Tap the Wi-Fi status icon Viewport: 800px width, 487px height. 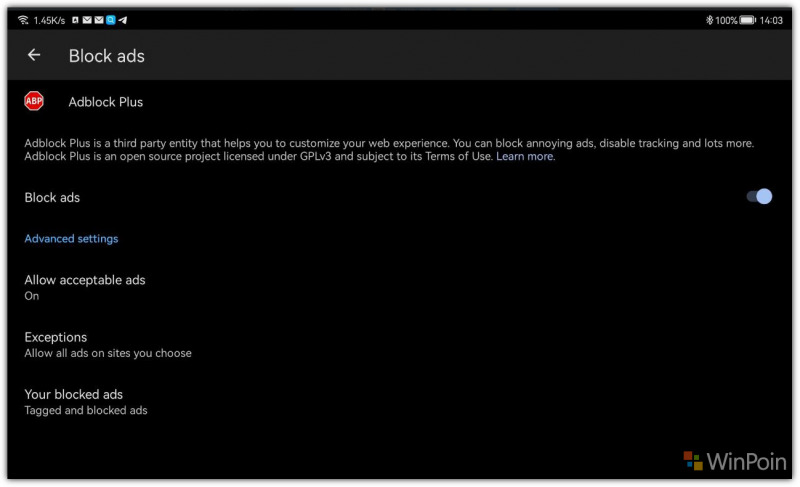coord(23,20)
